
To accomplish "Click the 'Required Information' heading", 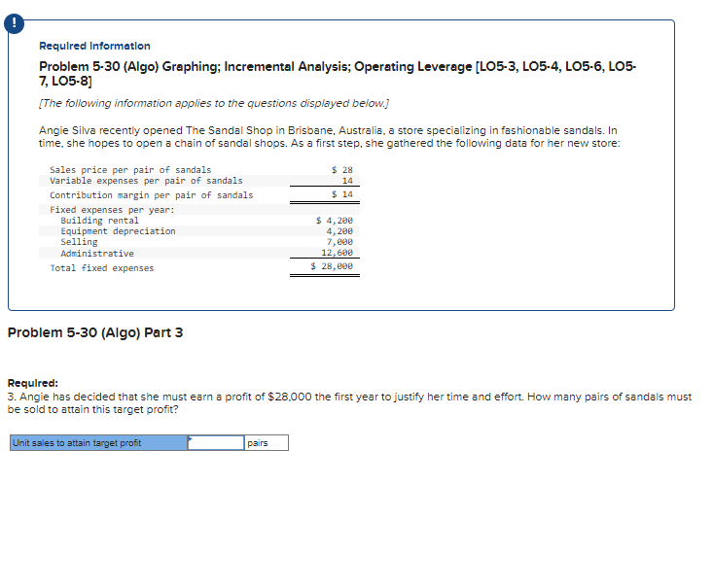I will 94,46.
